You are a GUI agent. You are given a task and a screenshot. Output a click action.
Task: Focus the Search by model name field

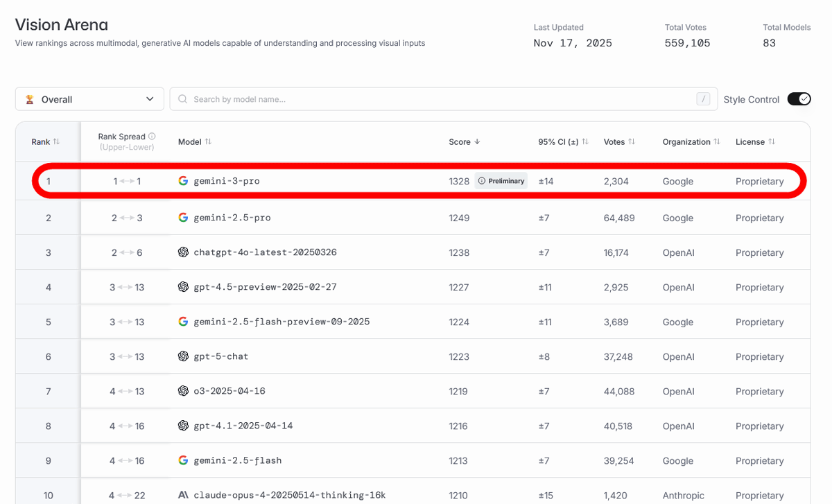point(437,99)
